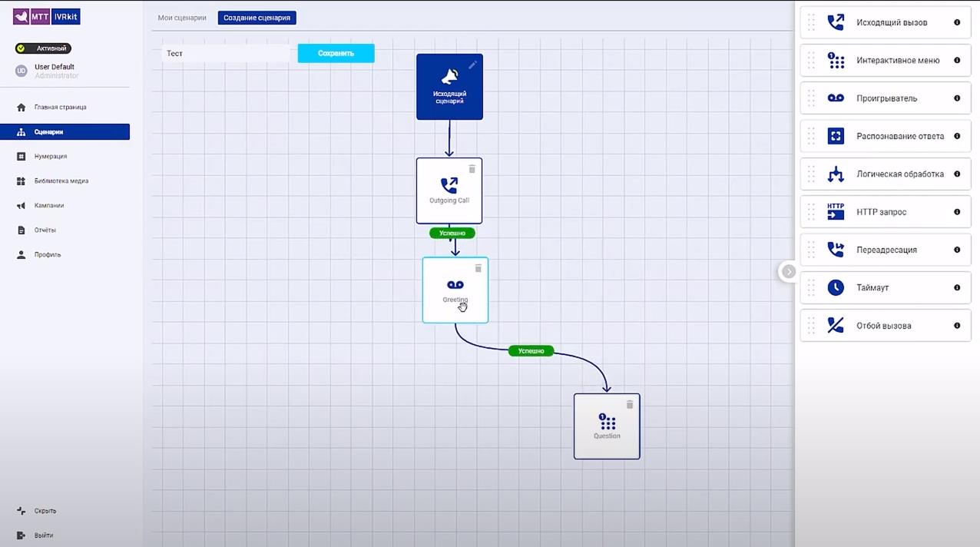The width and height of the screenshot is (980, 547).
Task: Click Выйти to log out
Action: click(x=43, y=535)
